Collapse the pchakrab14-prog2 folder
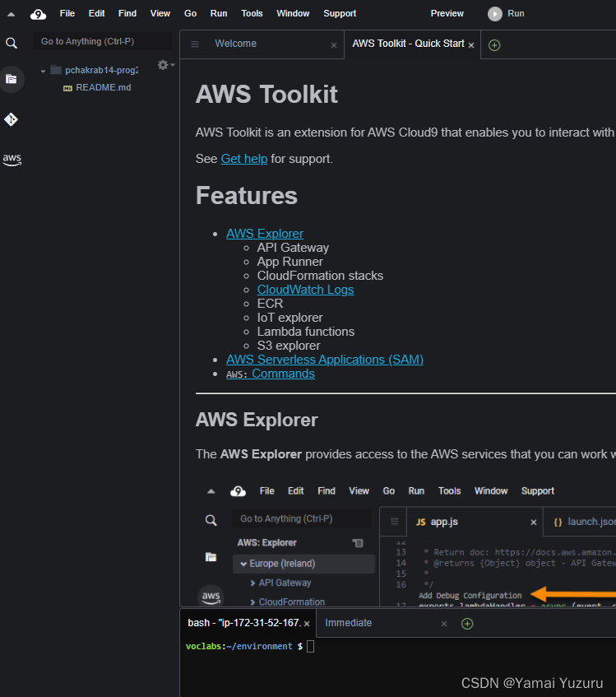616x697 pixels. (43, 71)
